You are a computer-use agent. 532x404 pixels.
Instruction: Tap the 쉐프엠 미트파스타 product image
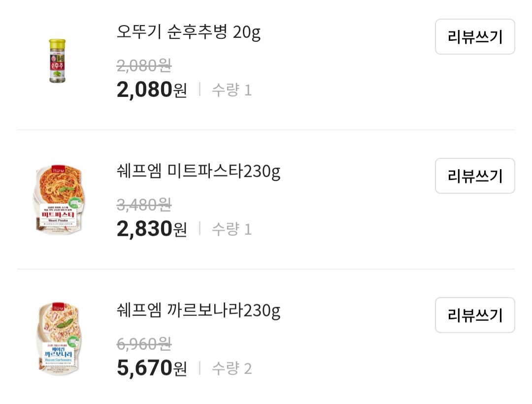58,200
